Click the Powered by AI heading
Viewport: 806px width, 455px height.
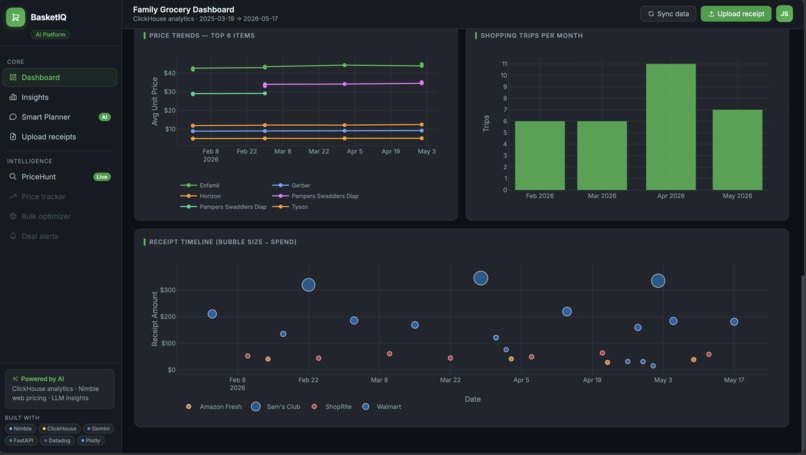[38, 379]
